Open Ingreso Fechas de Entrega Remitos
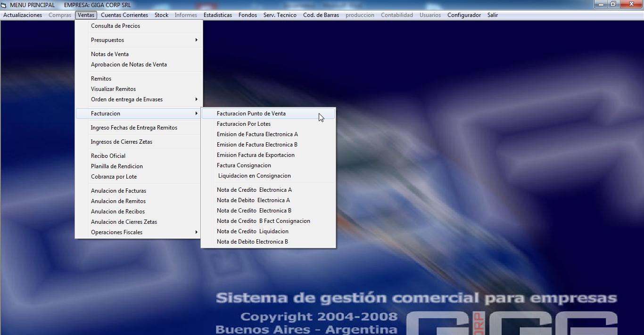 click(x=139, y=128)
